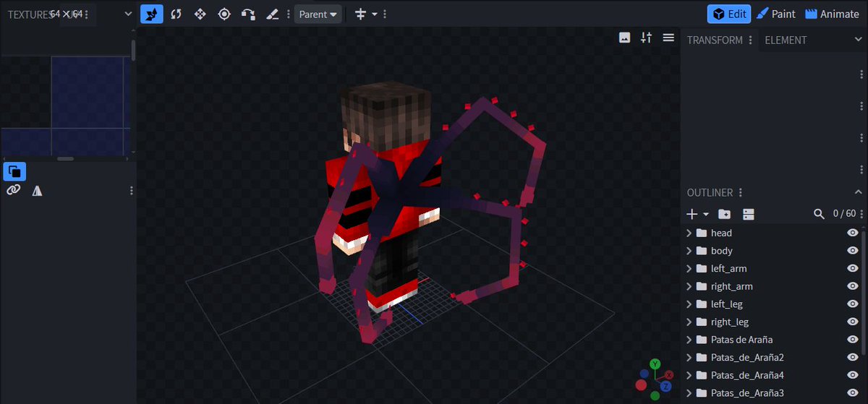Viewport: 868px width, 404px height.
Task: Click the mirror triangle icon in UV panel
Action: pyautogui.click(x=37, y=190)
